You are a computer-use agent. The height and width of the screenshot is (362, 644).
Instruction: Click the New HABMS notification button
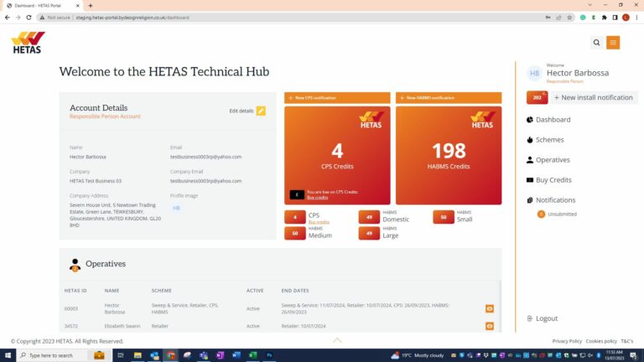pos(449,98)
